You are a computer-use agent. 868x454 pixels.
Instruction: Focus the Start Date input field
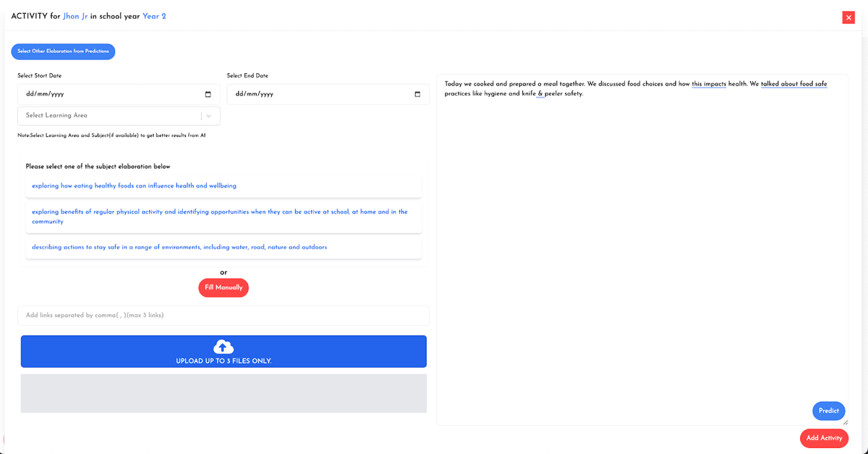point(109,94)
